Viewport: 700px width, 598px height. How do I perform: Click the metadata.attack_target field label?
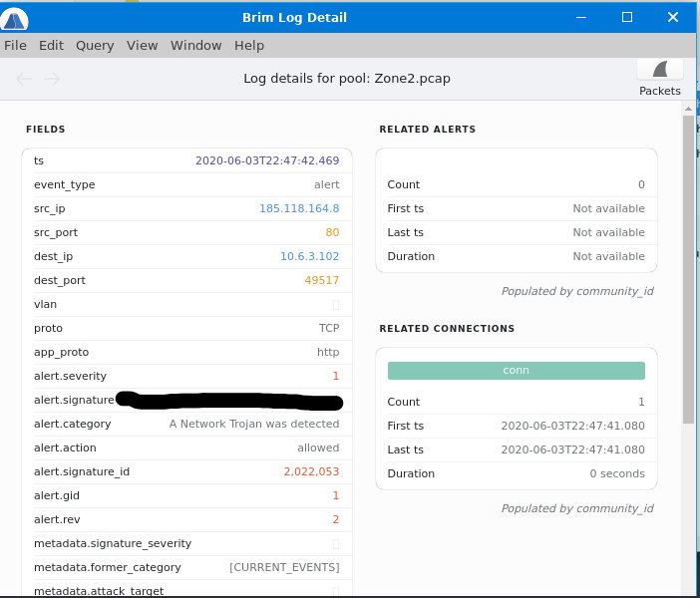[99, 591]
